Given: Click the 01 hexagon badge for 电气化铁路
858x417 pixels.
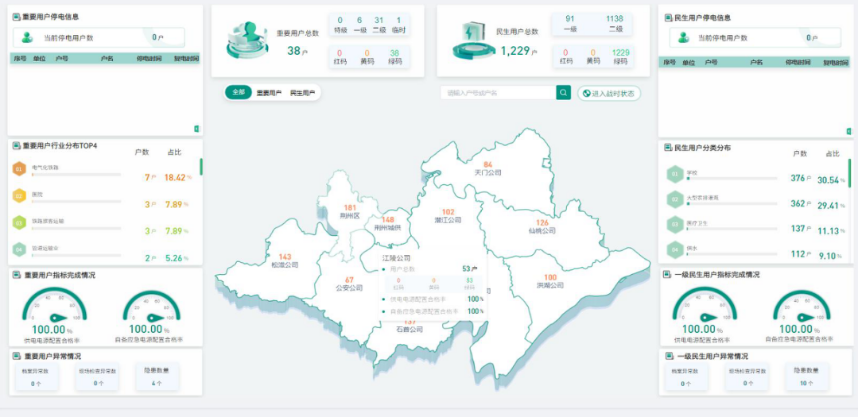Looking at the screenshot, I should point(18,169).
